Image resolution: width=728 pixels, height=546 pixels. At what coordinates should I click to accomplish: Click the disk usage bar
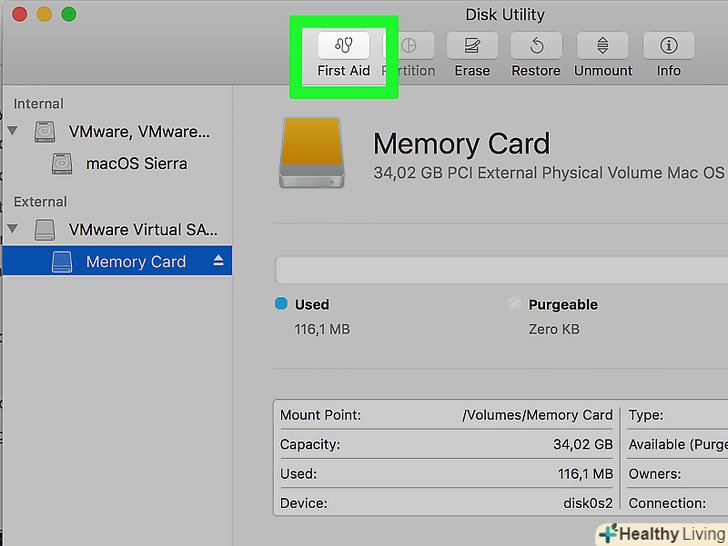(500, 271)
